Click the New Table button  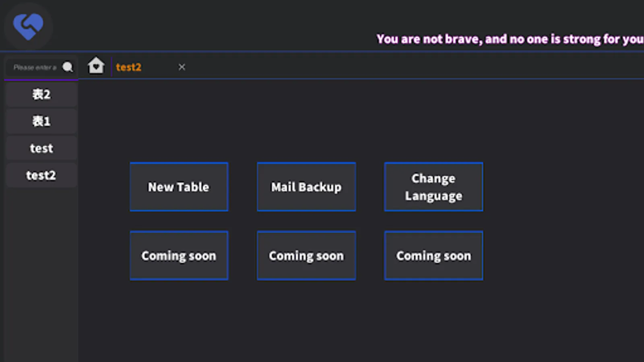click(x=179, y=187)
